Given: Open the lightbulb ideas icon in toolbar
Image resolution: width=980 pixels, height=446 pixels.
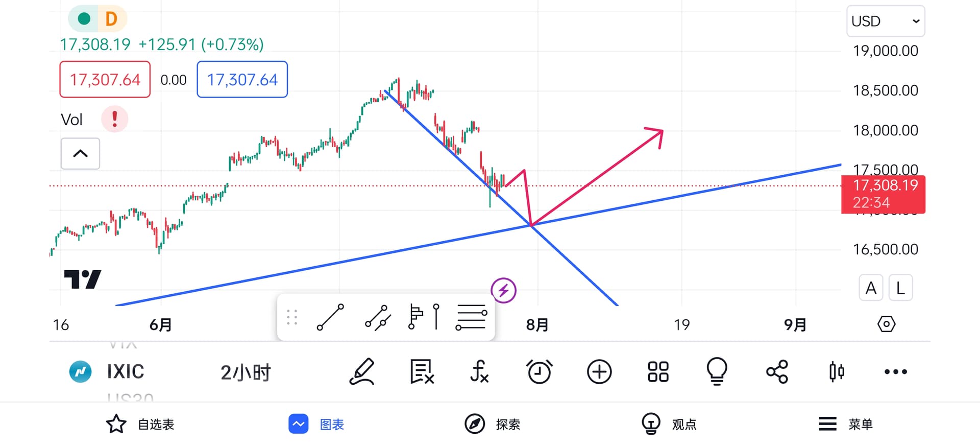Looking at the screenshot, I should click(717, 371).
